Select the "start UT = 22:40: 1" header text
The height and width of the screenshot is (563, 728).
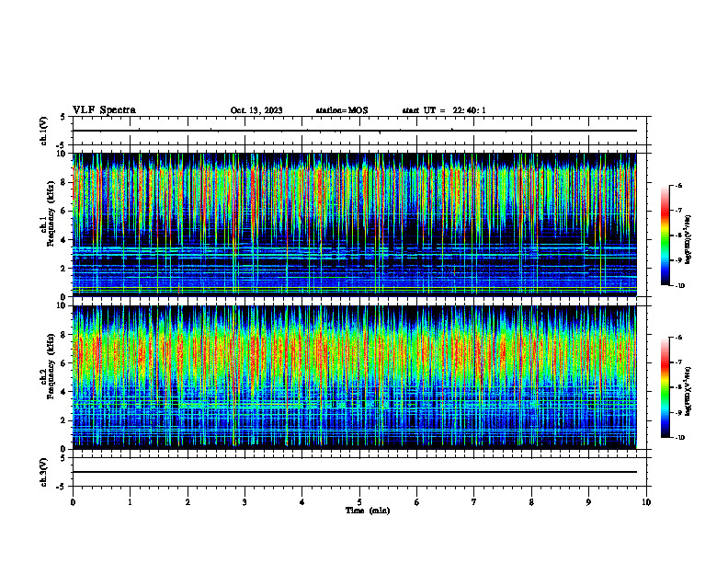(x=444, y=110)
